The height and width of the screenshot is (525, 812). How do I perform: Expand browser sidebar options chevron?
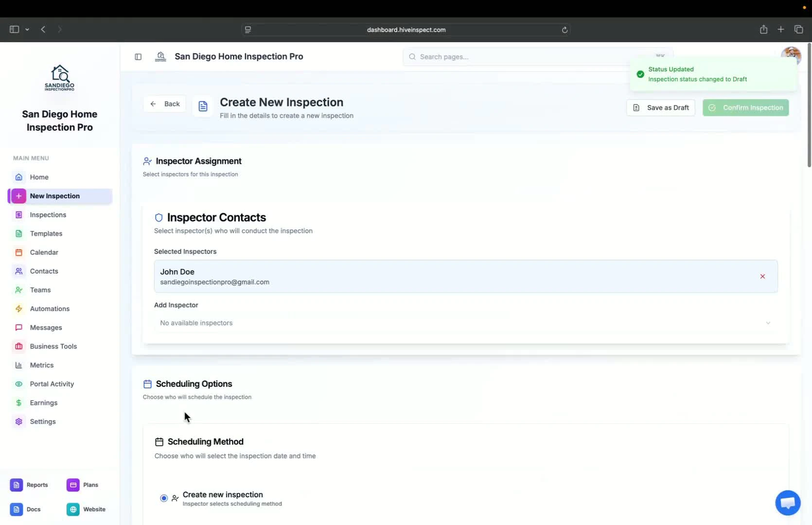(27, 30)
